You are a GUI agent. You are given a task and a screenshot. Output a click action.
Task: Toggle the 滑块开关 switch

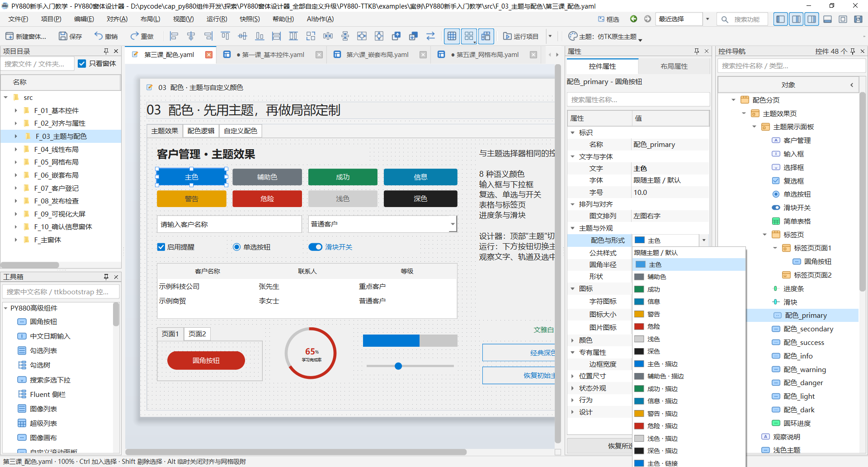315,247
